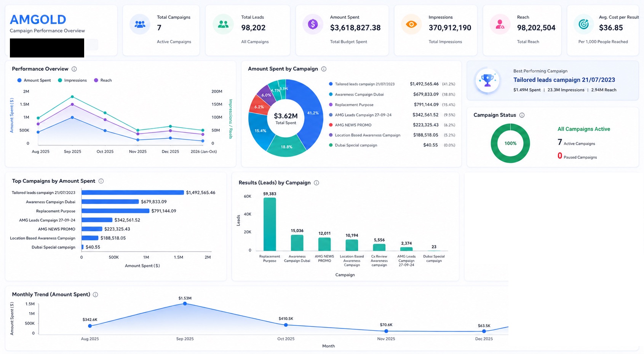Click 'AMG Leads Campaign 27-09-24' in the donut legend
This screenshot has width=644, height=354.
click(363, 115)
